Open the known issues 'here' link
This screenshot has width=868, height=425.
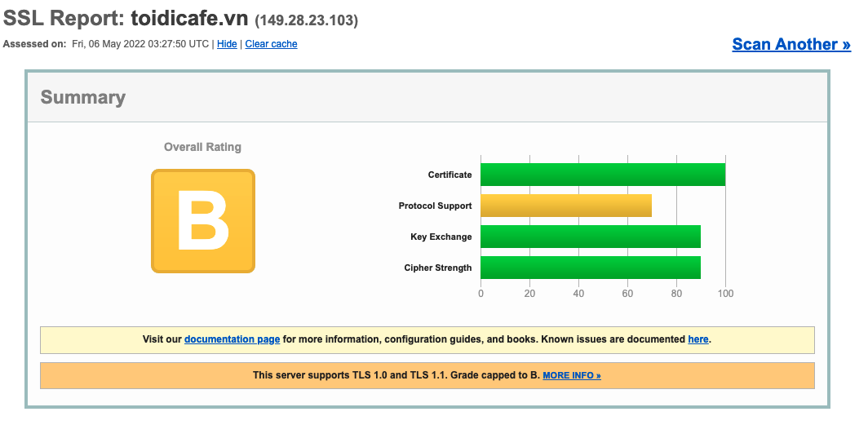tap(698, 339)
